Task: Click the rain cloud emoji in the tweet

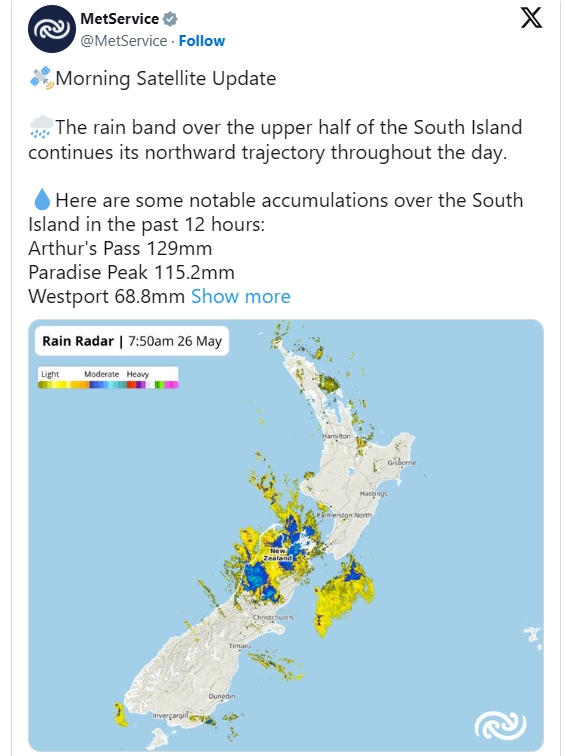Action: click(x=41, y=127)
